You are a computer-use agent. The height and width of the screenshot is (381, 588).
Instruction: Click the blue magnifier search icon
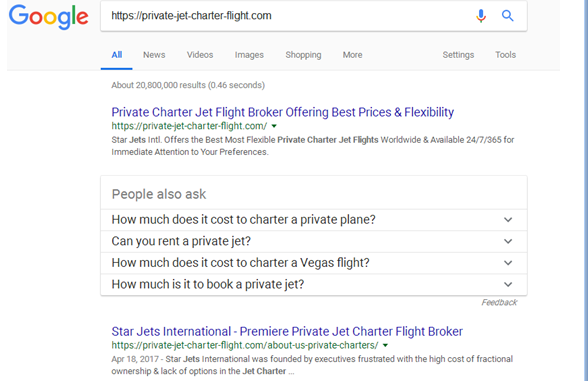507,16
